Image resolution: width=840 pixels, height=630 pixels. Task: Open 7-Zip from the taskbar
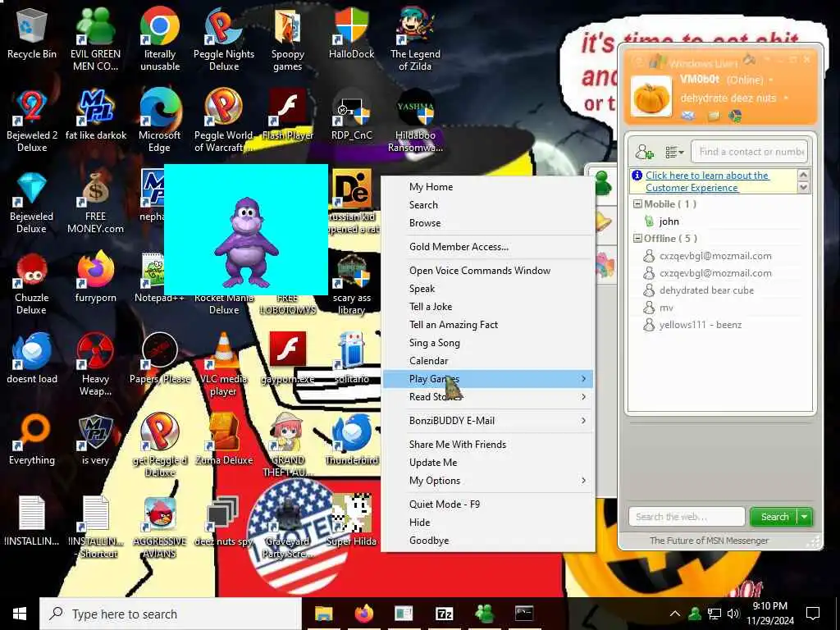[444, 614]
